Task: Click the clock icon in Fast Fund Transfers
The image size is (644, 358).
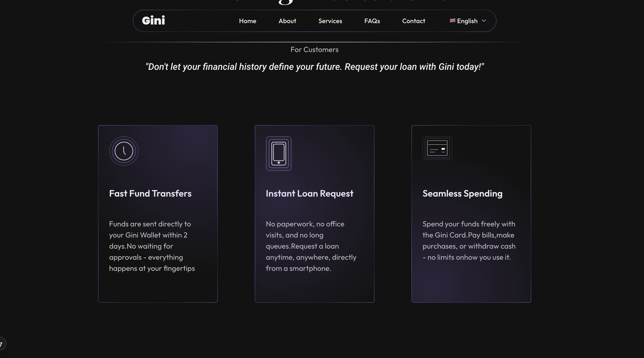Action: (x=124, y=151)
